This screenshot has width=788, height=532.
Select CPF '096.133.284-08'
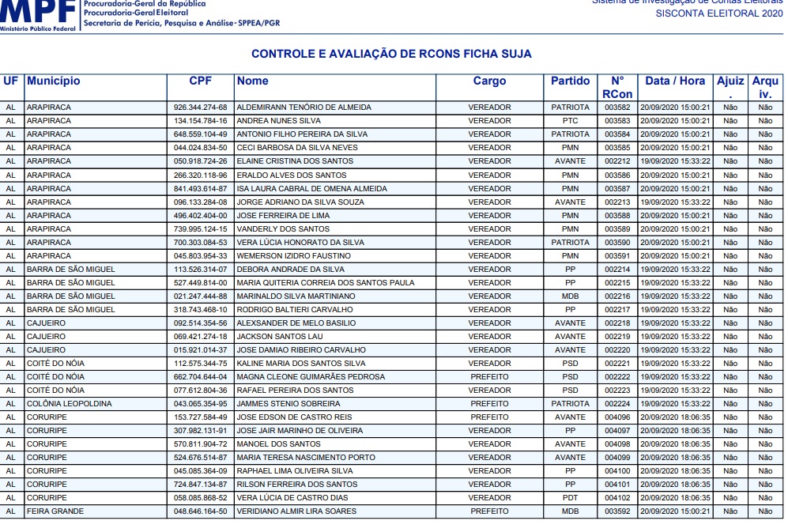[201, 202]
